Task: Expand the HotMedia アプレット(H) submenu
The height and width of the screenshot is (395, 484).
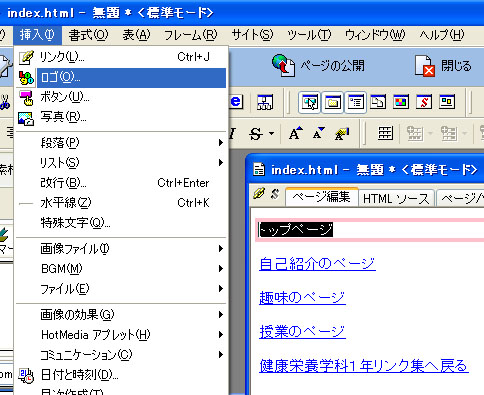Action: click(x=121, y=335)
